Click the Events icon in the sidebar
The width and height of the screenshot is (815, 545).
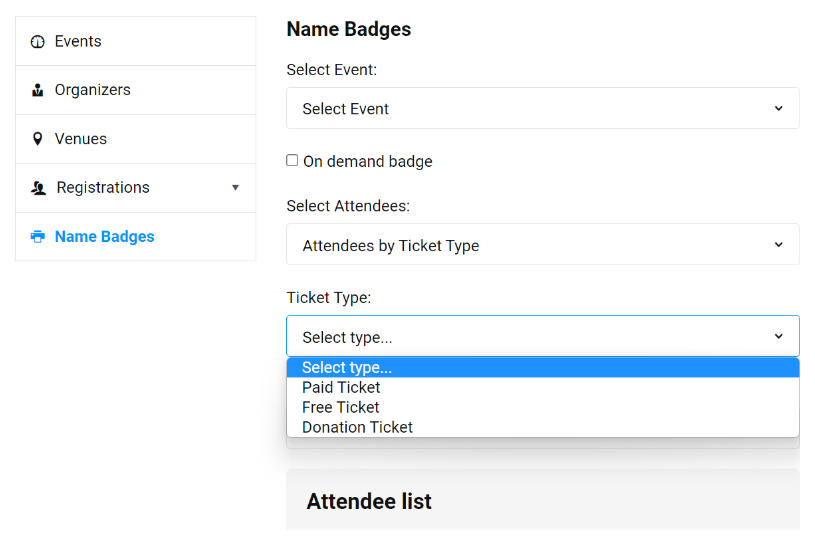click(x=37, y=42)
